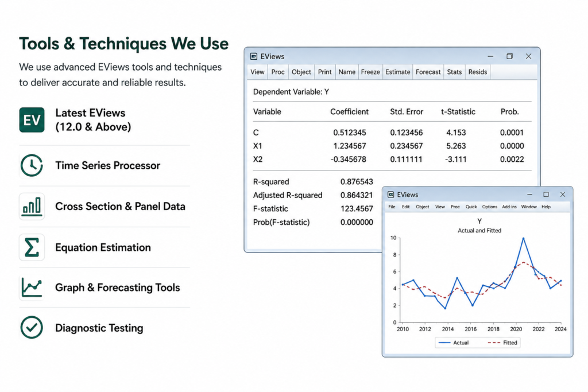Click the Name button
Viewport: 588px width, 392px height.
347,72
